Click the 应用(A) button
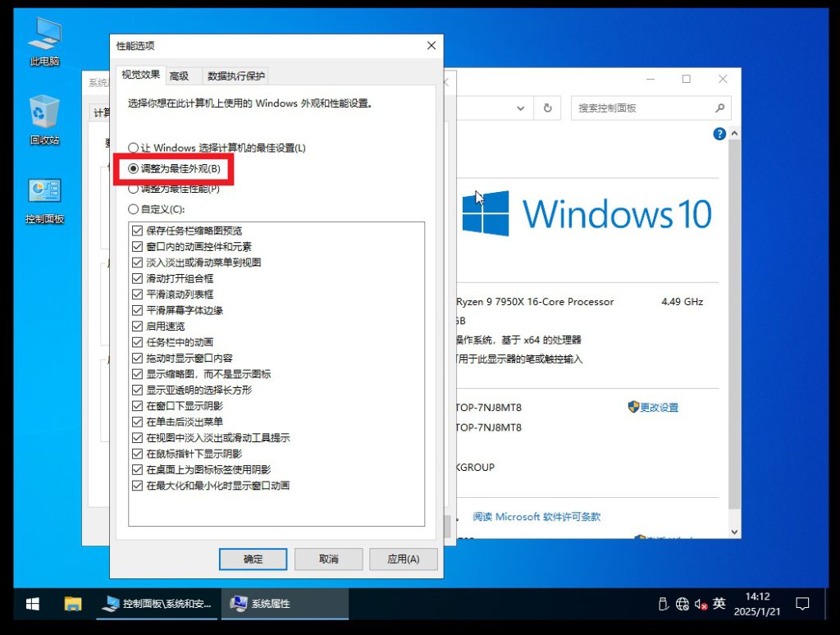Viewport: 840px width, 635px height. pyautogui.click(x=403, y=559)
